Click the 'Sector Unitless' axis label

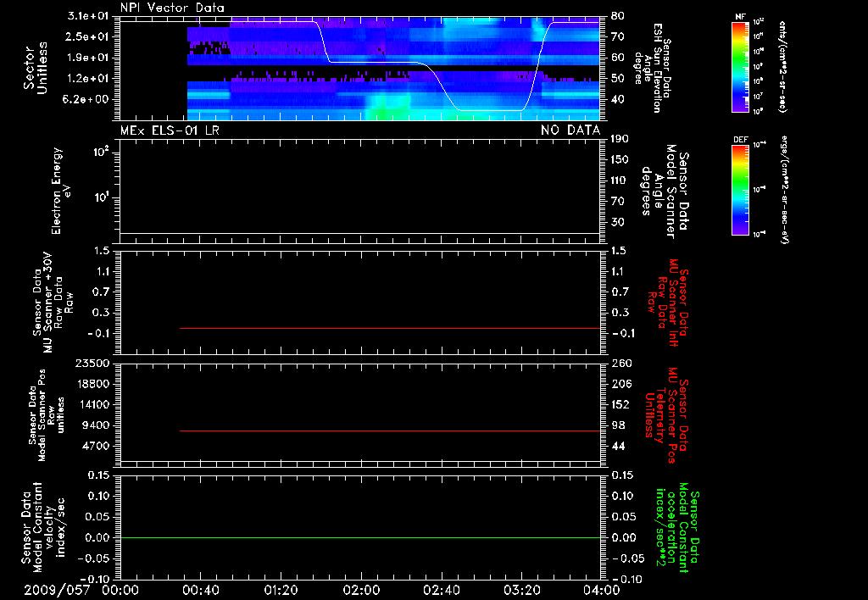(36, 68)
